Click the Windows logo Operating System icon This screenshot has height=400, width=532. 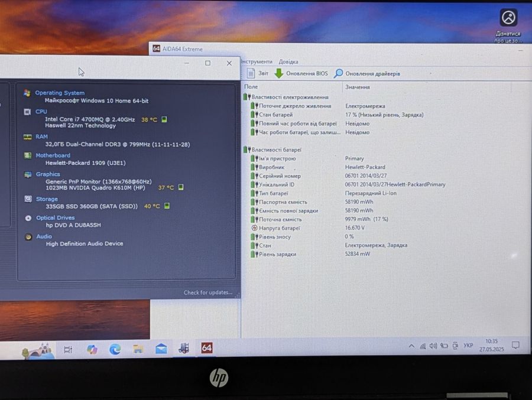(27, 93)
